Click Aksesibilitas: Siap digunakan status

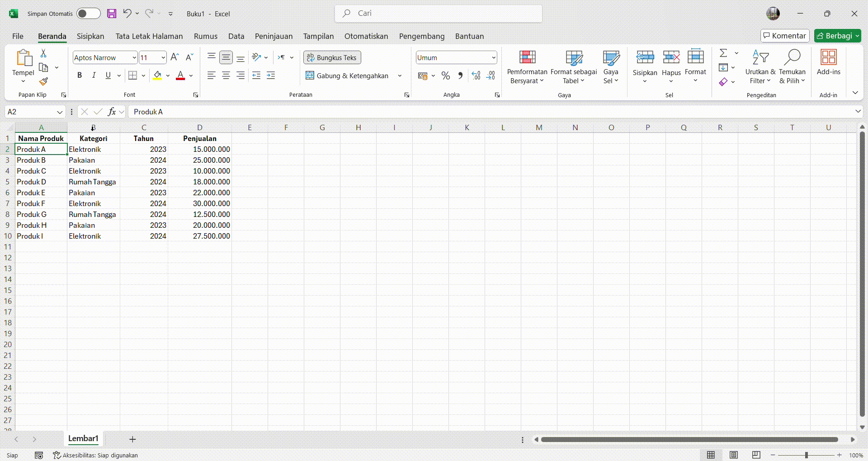tap(95, 455)
